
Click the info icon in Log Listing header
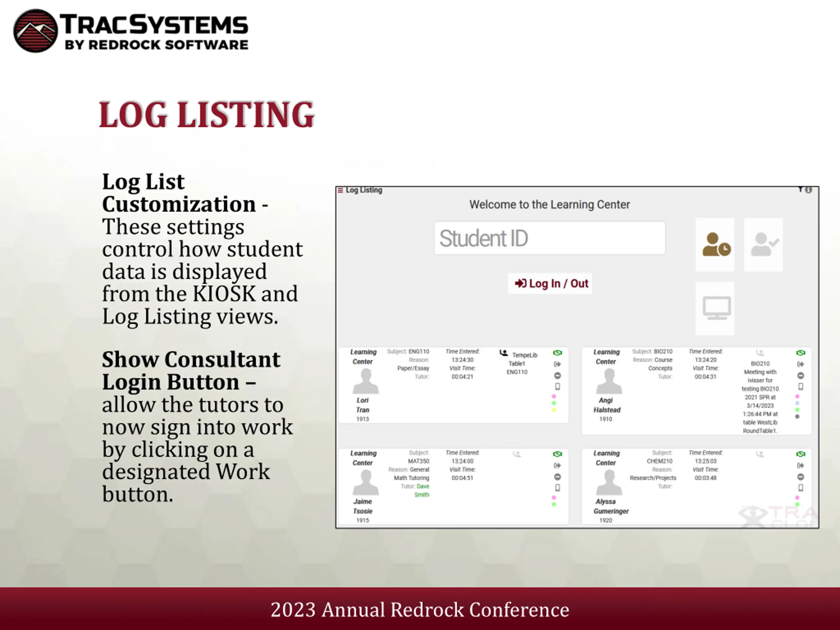pyautogui.click(x=808, y=190)
